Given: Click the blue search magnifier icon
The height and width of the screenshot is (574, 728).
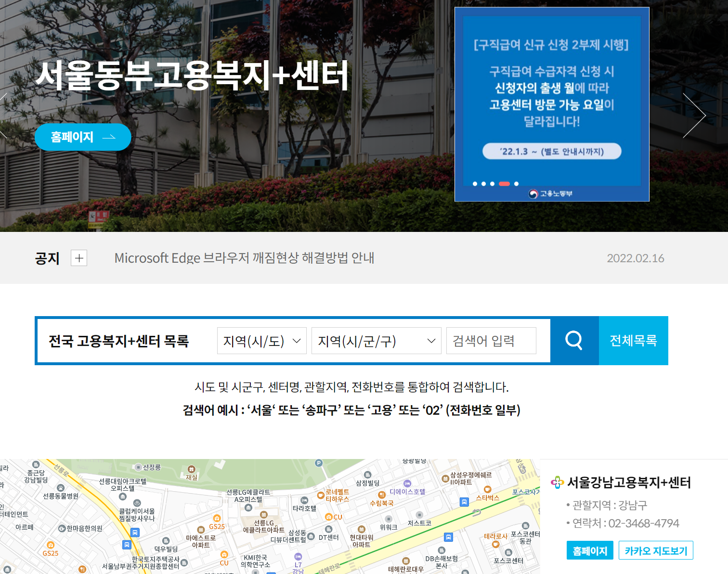Looking at the screenshot, I should [x=574, y=340].
